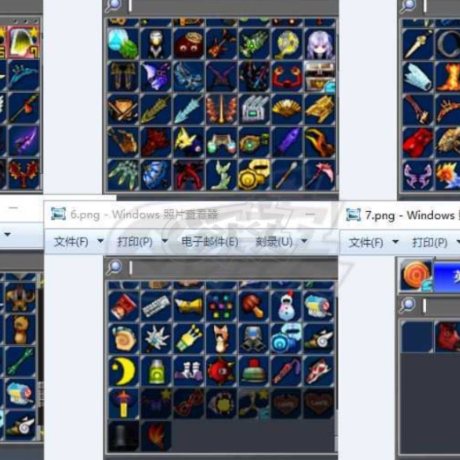This screenshot has height=460, width=460.
Task: Select the blue-green gem item
Action: 123,44
